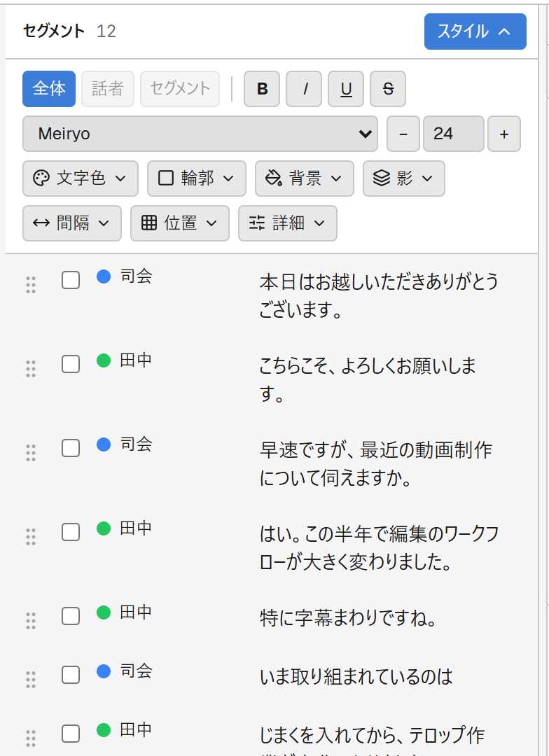Click drag handle of 本日はお越しいただき segment
The image size is (549, 756).
pos(31,285)
